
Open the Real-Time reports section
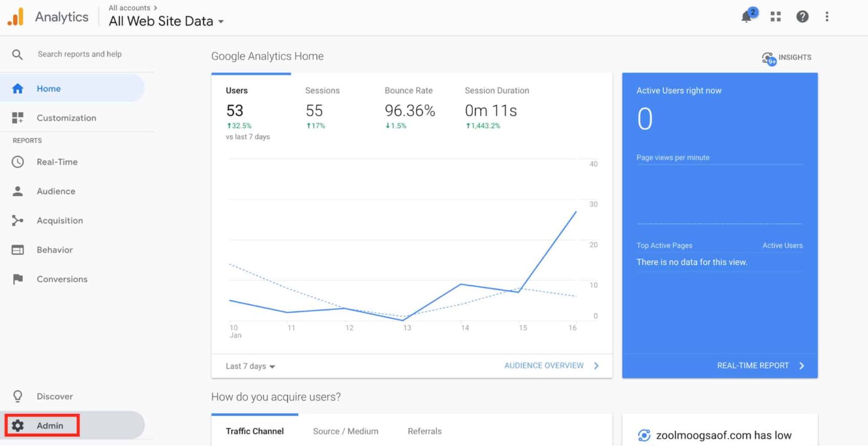[x=57, y=162]
